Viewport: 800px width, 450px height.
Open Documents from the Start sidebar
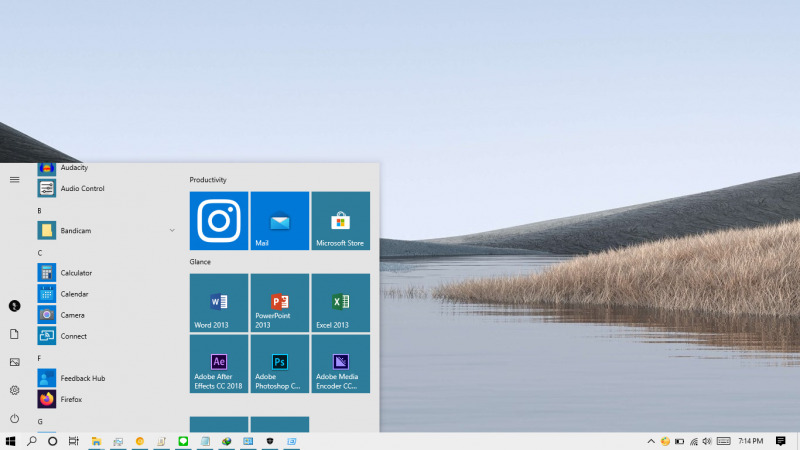click(x=14, y=334)
